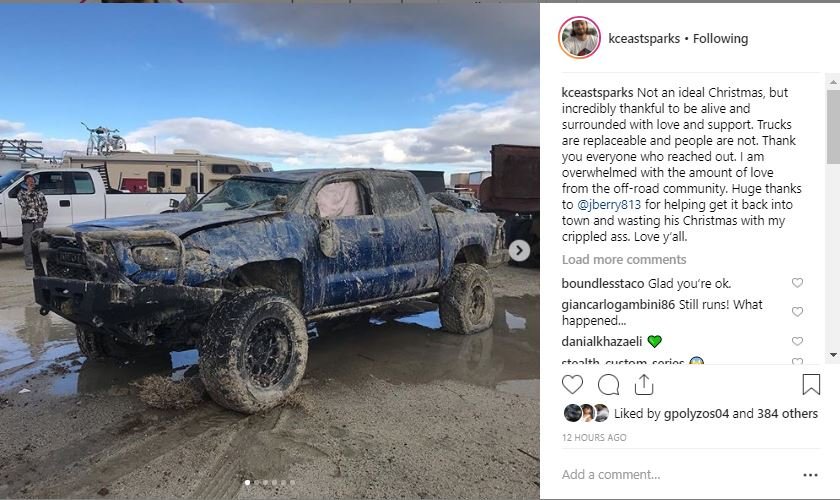Image resolution: width=840 pixels, height=500 pixels.
Task: Open kceastsparks profile picture
Action: [x=579, y=38]
